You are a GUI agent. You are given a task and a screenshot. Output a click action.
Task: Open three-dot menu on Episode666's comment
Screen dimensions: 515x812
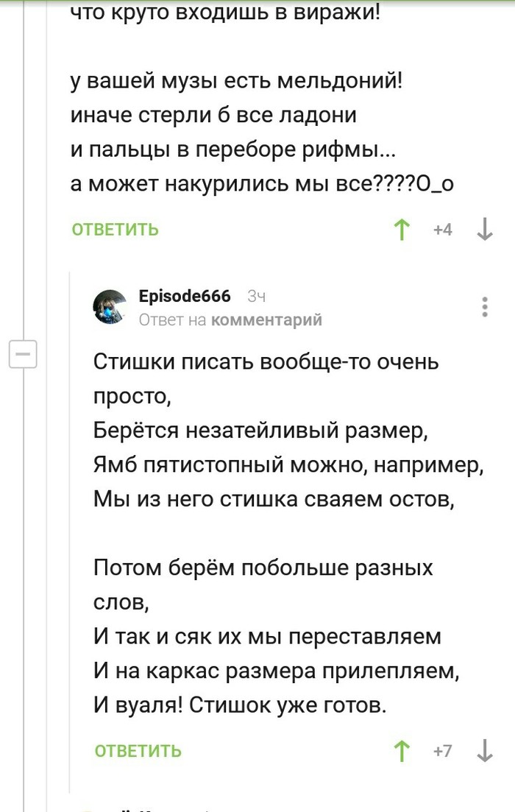point(484,306)
